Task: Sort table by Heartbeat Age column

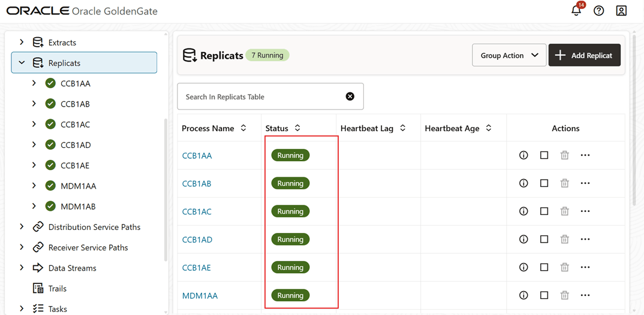Action: pyautogui.click(x=488, y=128)
